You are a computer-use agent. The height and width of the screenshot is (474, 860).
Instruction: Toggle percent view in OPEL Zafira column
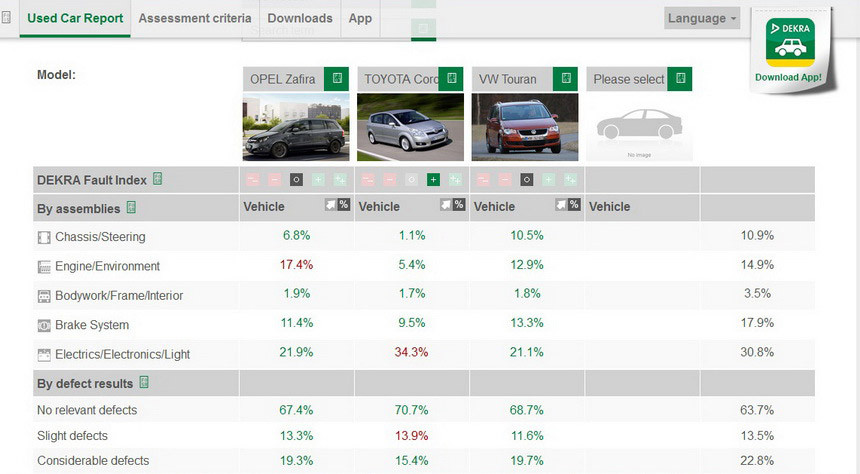click(x=336, y=205)
